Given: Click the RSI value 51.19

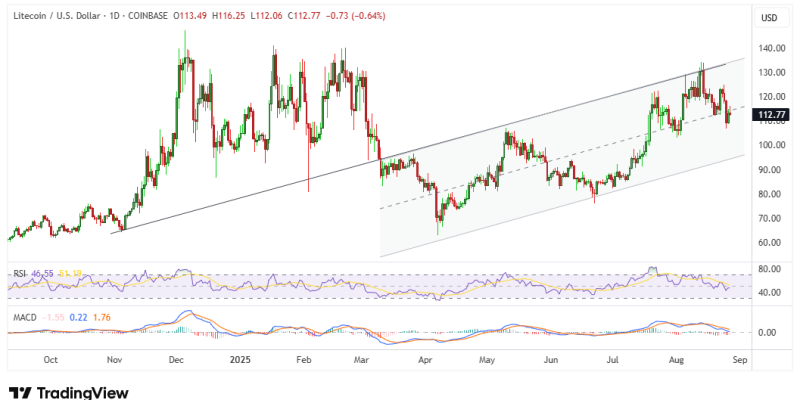Looking at the screenshot, I should [71, 274].
